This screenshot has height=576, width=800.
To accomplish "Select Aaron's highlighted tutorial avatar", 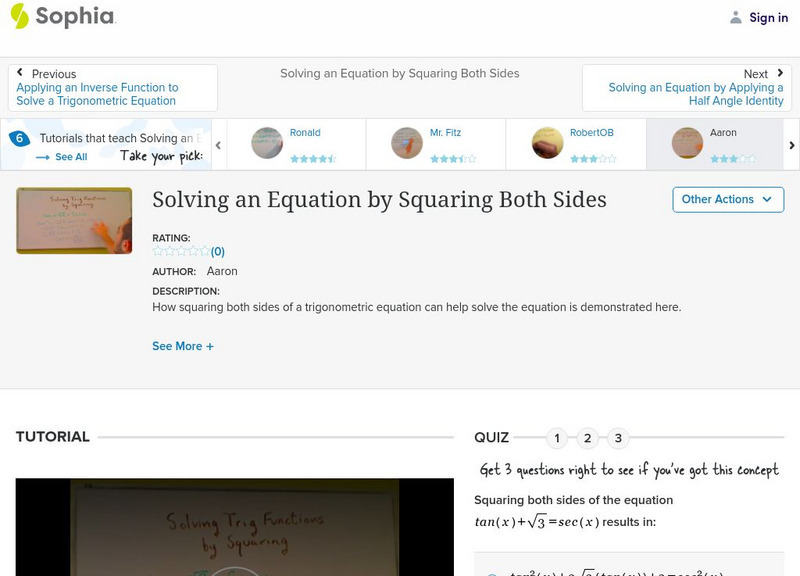I will pos(686,143).
